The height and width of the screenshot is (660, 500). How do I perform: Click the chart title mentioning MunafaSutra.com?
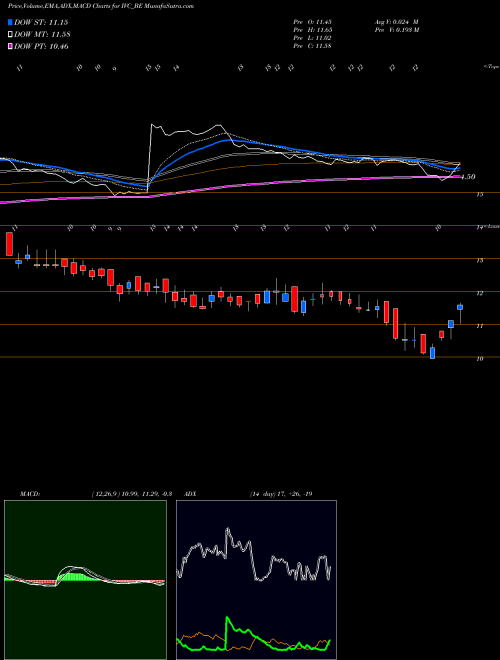pyautogui.click(x=101, y=7)
